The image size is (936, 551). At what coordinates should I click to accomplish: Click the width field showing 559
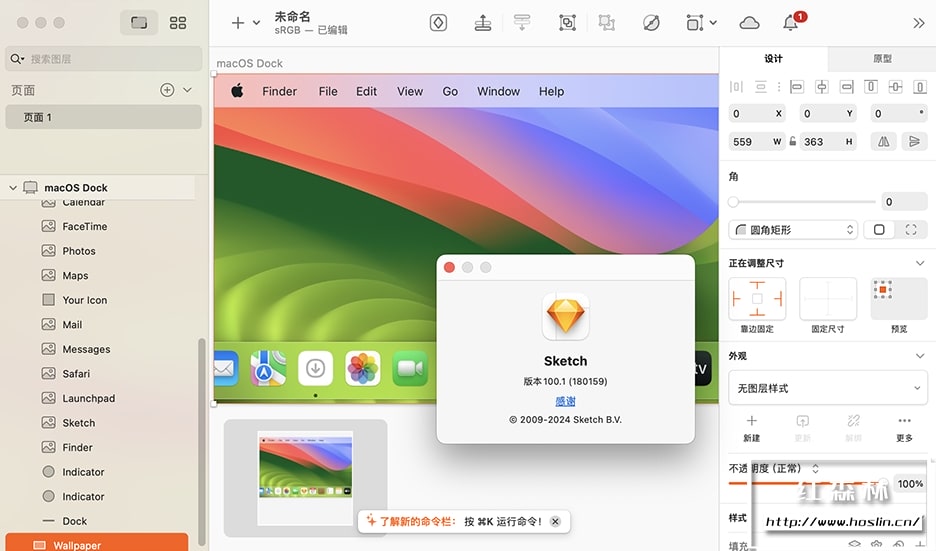(x=757, y=141)
